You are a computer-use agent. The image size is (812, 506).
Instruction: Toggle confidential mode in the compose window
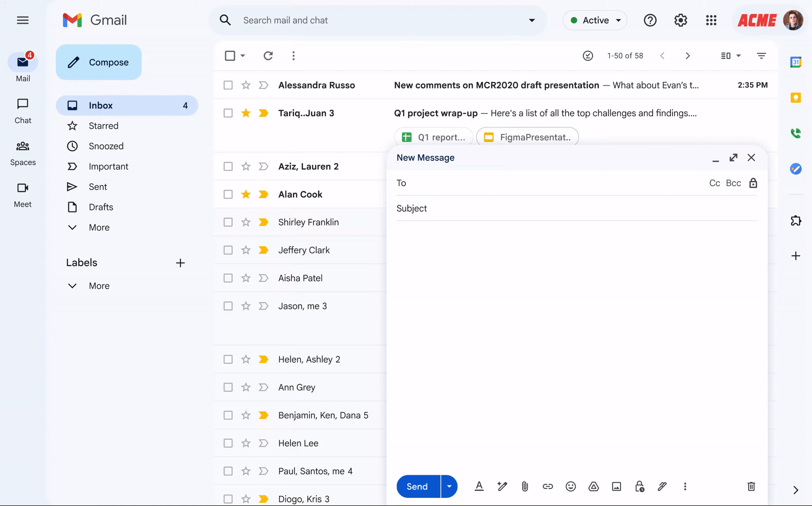(639, 486)
